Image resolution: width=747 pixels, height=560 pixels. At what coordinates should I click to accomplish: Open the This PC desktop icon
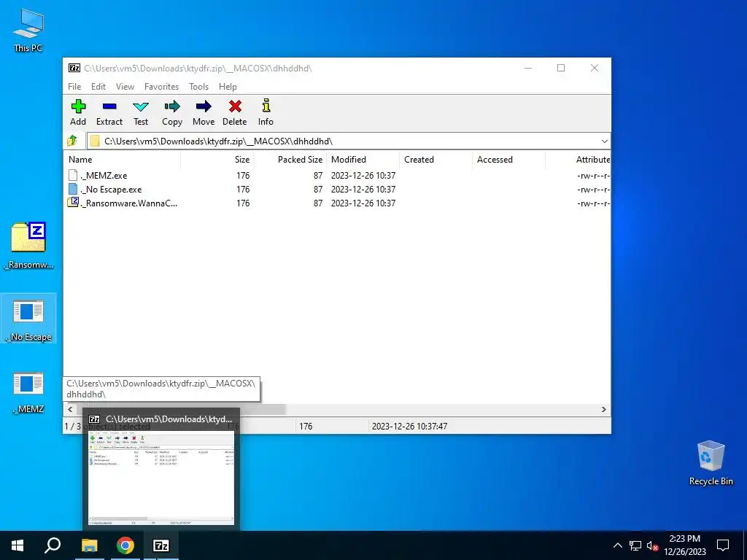[x=28, y=30]
